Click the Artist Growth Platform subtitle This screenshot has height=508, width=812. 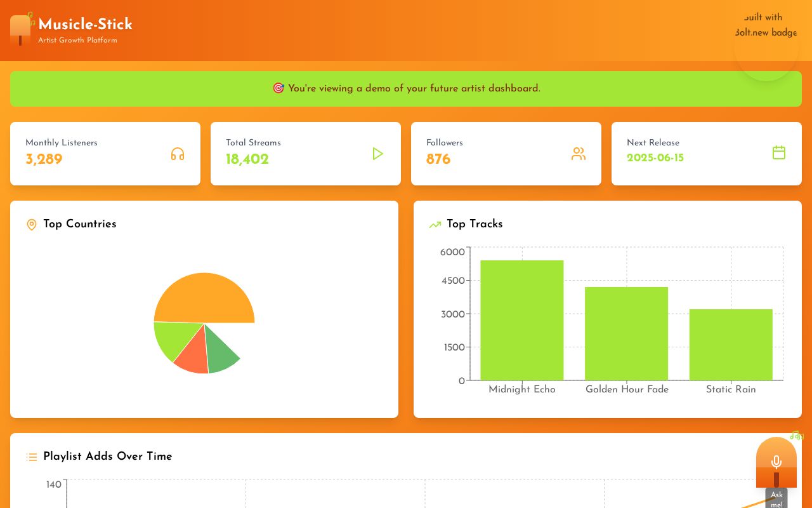[77, 40]
